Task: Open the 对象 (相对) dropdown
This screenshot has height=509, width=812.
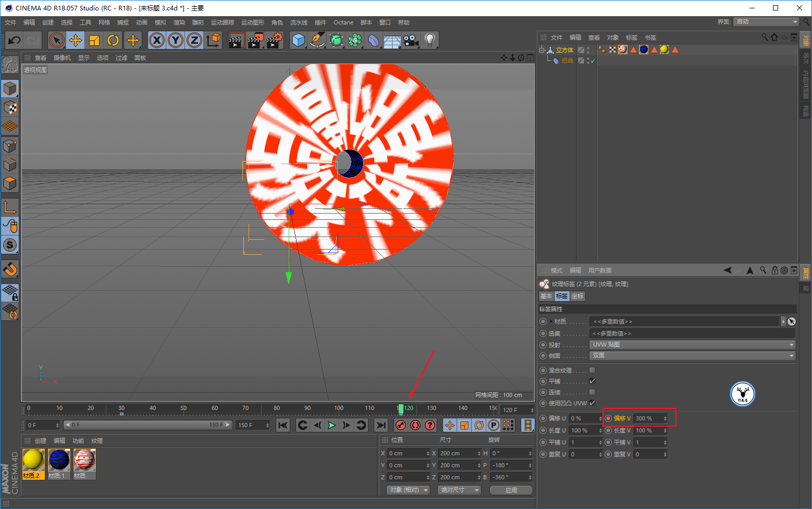Action: [x=409, y=490]
